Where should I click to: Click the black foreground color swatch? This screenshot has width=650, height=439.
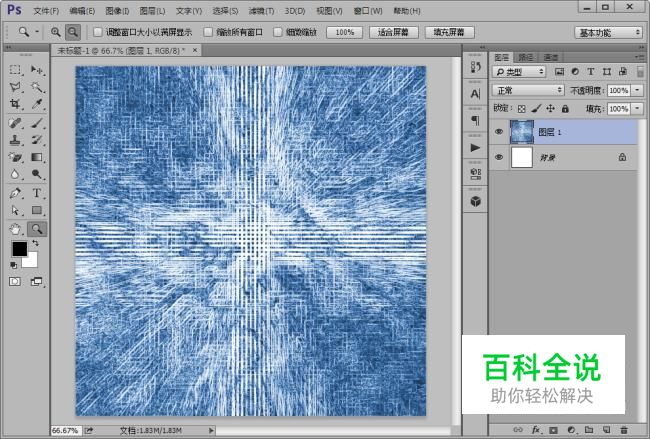pyautogui.click(x=19, y=249)
